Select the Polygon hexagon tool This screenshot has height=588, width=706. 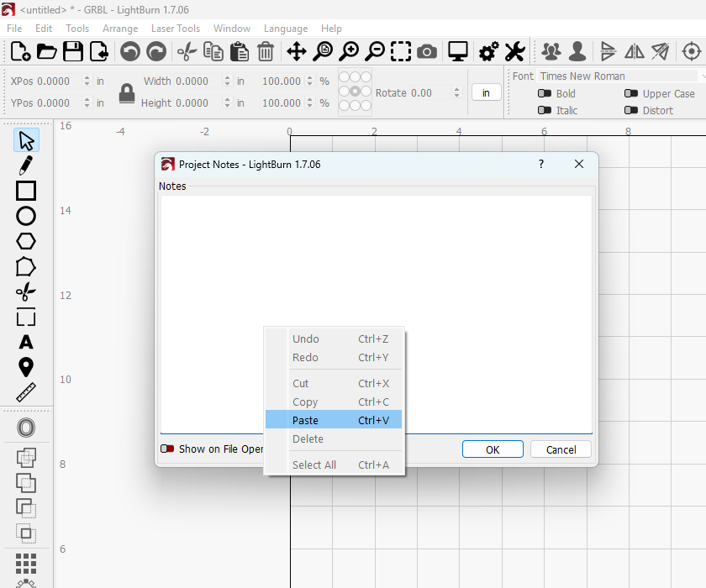[x=26, y=241]
